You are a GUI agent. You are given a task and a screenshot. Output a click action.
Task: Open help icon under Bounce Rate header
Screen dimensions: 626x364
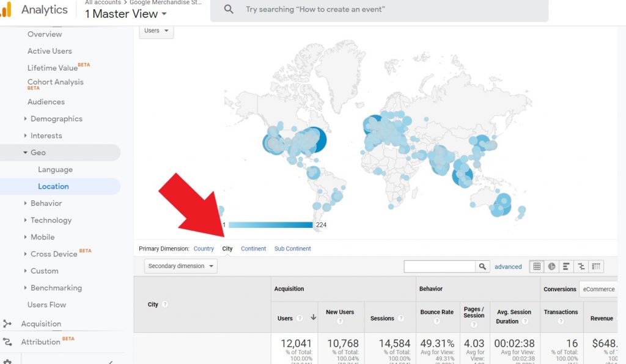[x=436, y=321]
